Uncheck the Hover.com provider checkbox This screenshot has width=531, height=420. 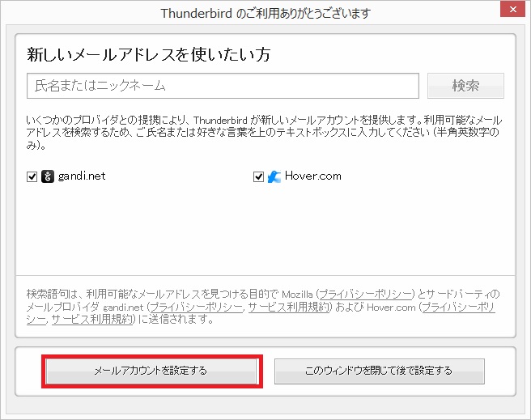tap(259, 176)
